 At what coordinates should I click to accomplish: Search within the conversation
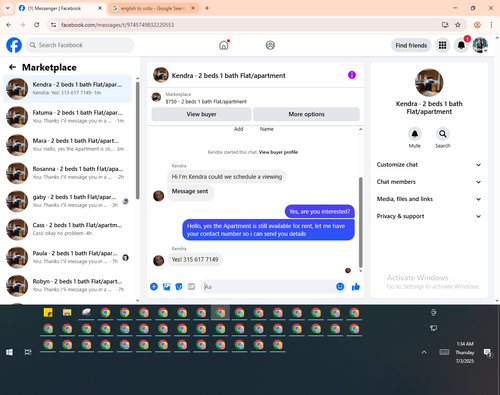pyautogui.click(x=443, y=134)
